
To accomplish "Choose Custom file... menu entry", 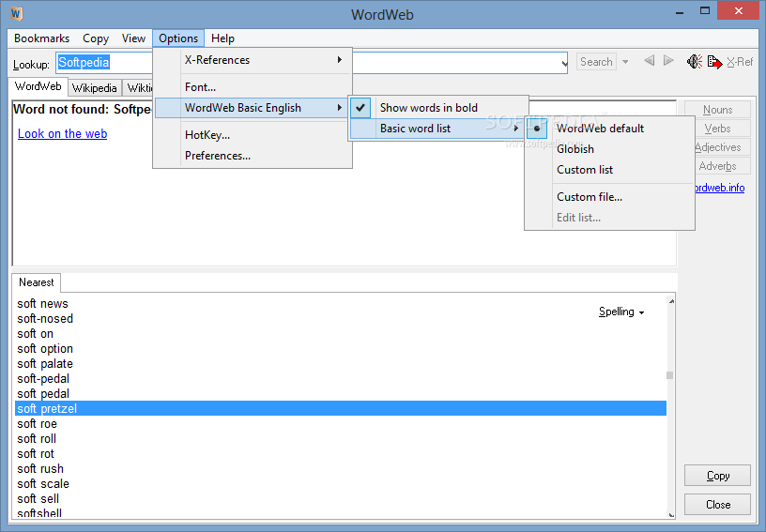I will coord(609,197).
